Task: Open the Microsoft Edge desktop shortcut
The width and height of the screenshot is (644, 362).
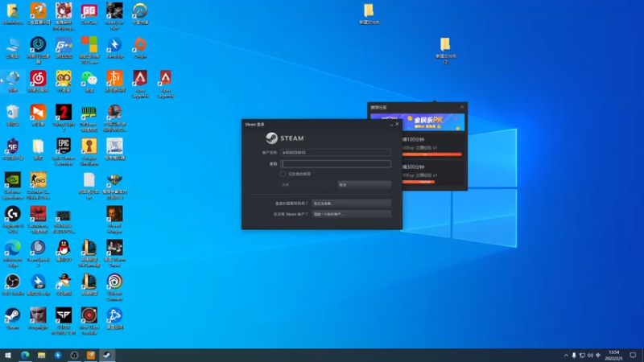Action: pyautogui.click(x=13, y=253)
